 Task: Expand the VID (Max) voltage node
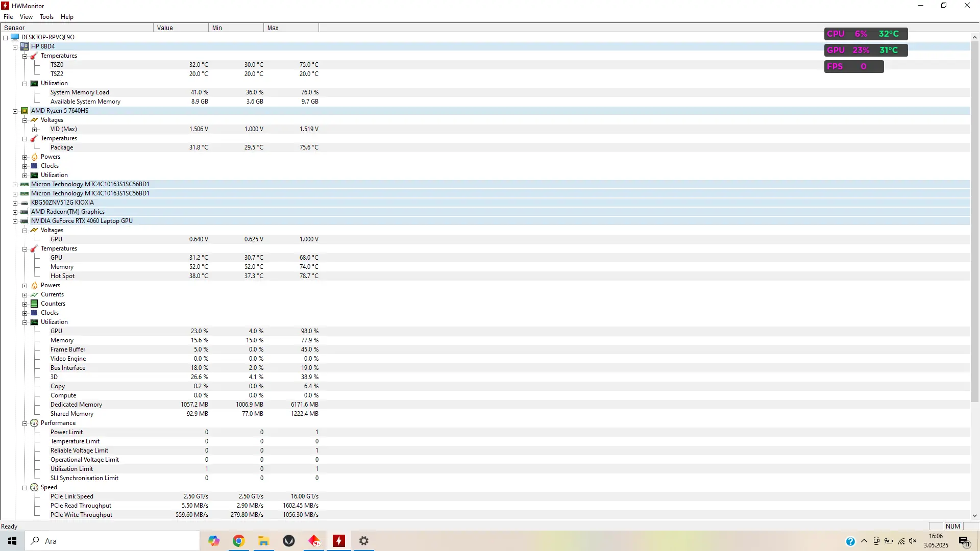(x=35, y=129)
